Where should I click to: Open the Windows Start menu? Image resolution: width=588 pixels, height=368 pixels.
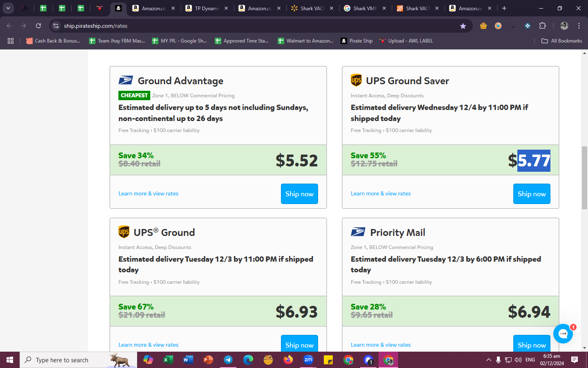(10, 360)
